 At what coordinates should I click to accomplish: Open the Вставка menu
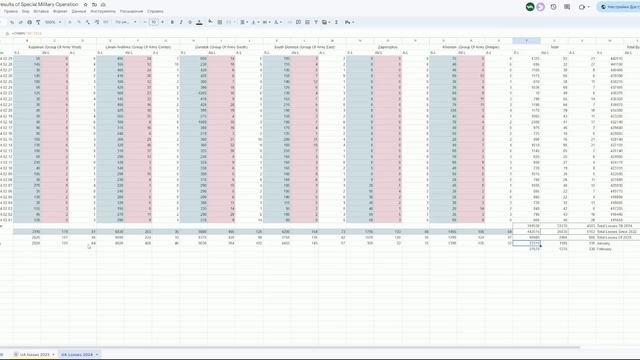[x=41, y=11]
